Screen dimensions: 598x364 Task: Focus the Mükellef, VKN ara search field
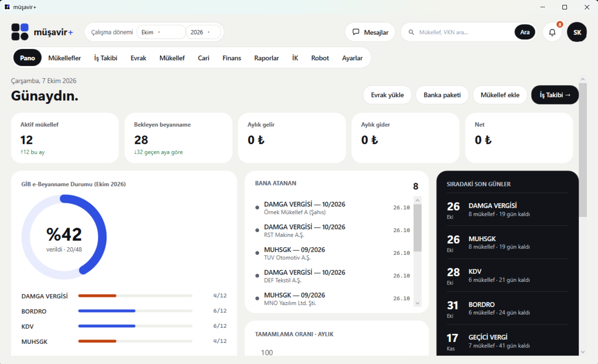pos(465,32)
